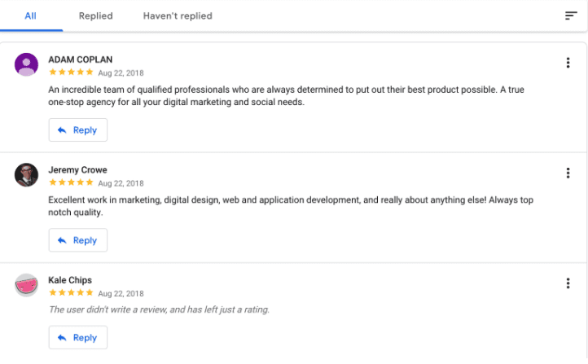Click Adam Coplan's purple avatar icon
This screenshot has height=364, width=588.
[27, 64]
